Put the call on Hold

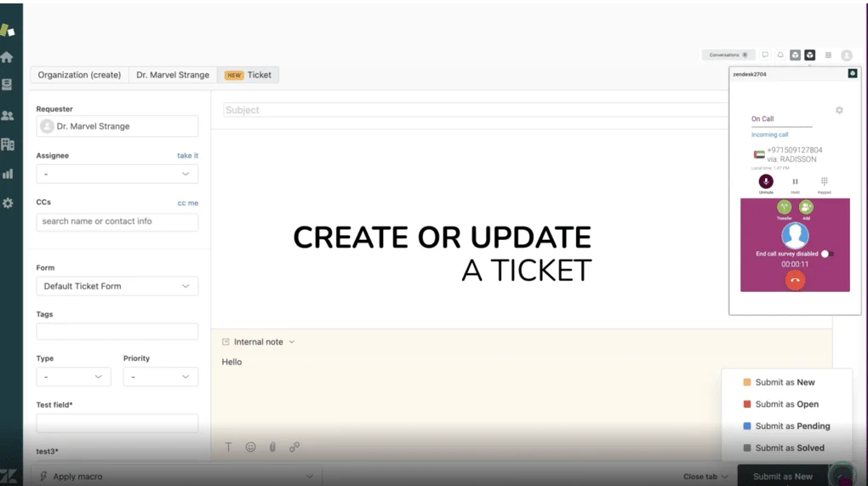(795, 181)
